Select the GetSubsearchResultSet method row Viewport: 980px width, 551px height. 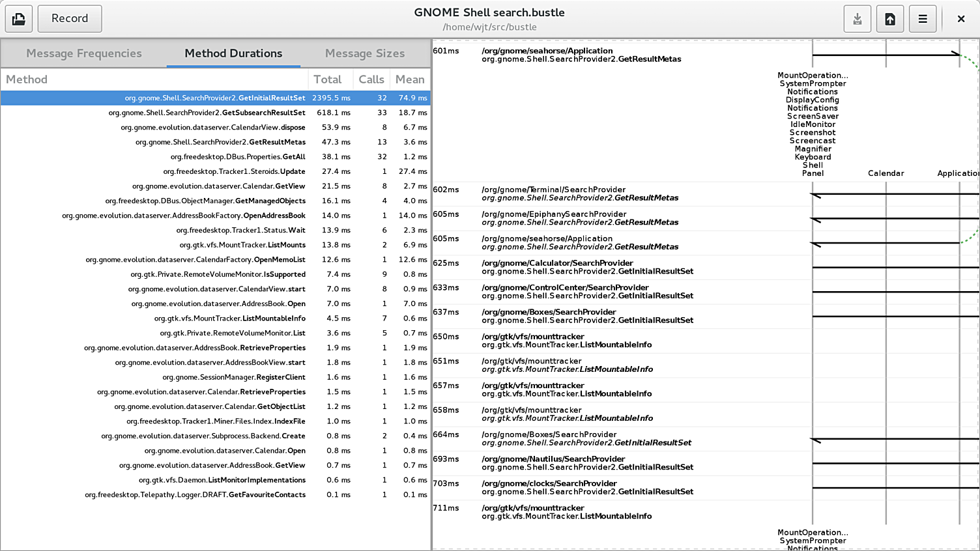215,113
